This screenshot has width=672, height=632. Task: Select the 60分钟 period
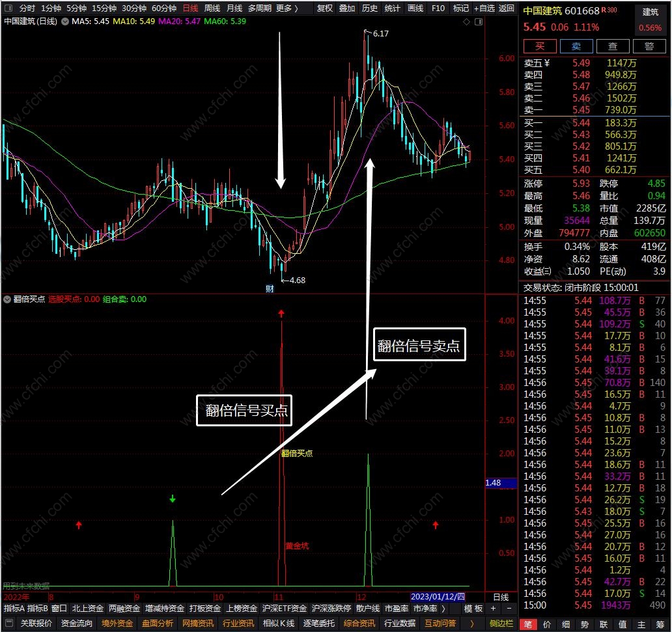pos(164,8)
